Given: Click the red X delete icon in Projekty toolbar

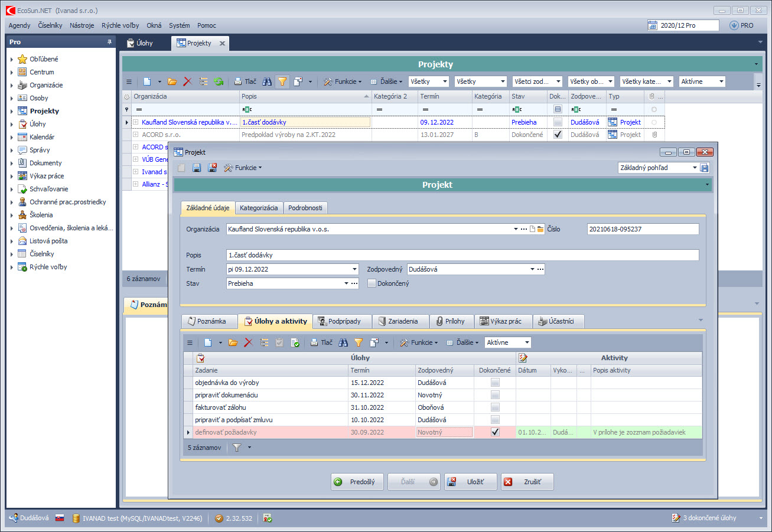Looking at the screenshot, I should point(188,81).
